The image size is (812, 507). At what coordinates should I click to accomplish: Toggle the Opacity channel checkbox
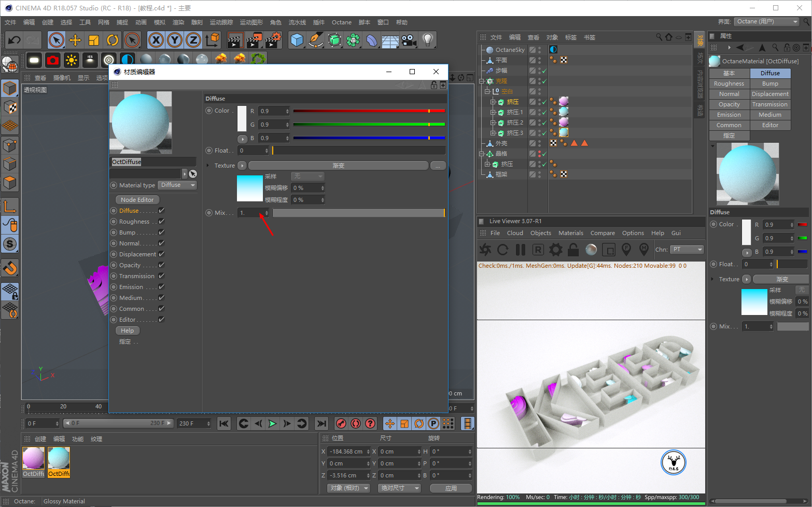point(161,265)
